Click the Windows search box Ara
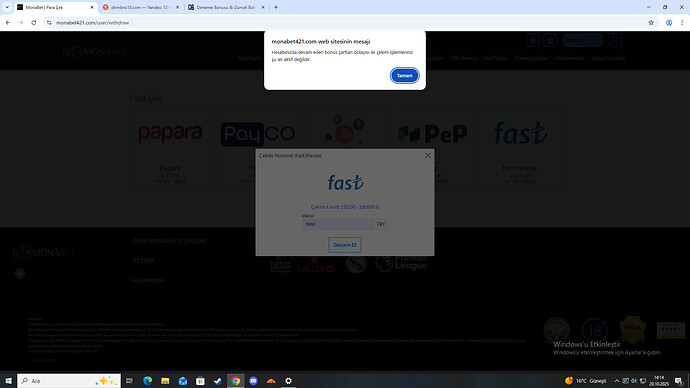 pos(69,381)
